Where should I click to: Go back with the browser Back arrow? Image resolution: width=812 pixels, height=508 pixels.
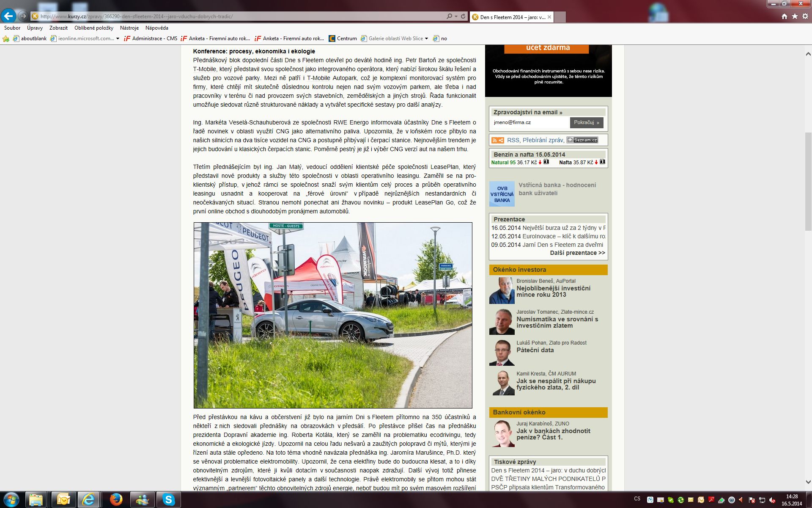click(x=8, y=16)
